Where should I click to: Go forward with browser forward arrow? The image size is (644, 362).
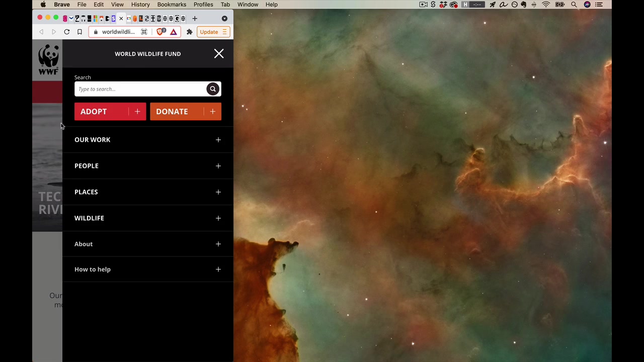(54, 32)
